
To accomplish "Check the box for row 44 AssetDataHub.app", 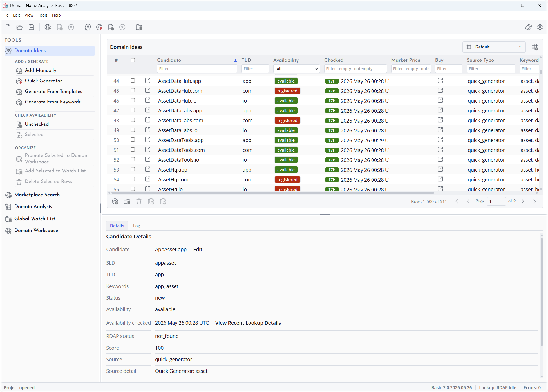I will 133,81.
